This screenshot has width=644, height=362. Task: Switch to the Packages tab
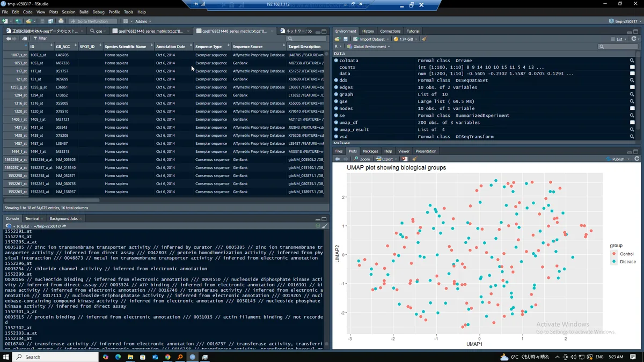tap(370, 151)
